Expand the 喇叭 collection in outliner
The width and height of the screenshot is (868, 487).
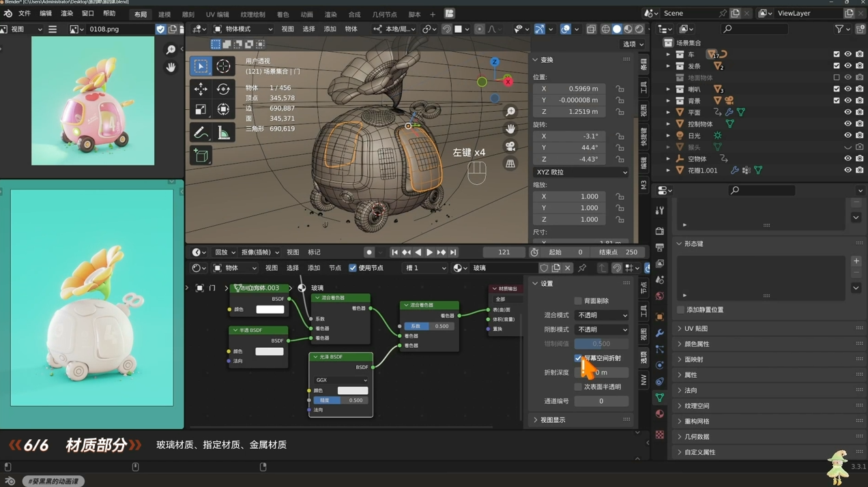(x=668, y=89)
